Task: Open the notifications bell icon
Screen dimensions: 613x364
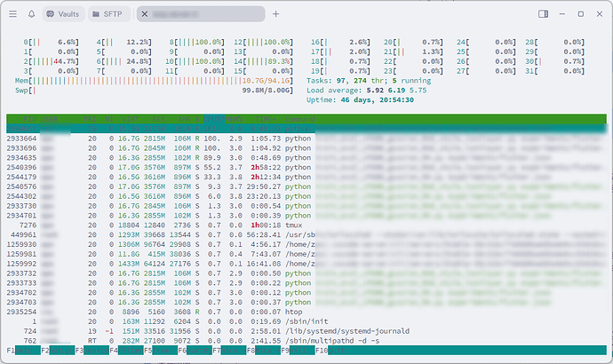Action: pos(32,14)
